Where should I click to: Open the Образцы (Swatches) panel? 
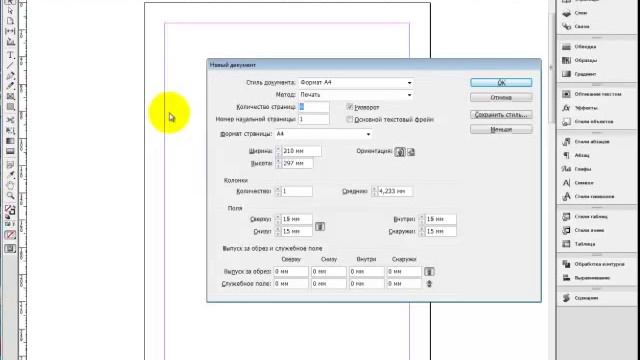pos(580,60)
